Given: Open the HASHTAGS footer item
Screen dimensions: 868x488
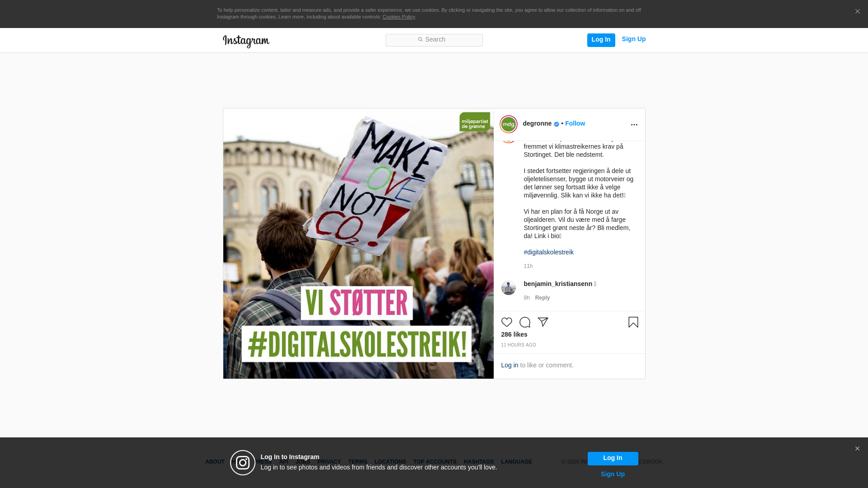Looking at the screenshot, I should (x=478, y=462).
